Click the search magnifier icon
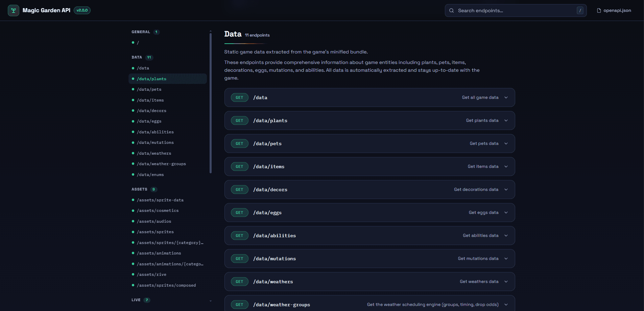Viewport: 644px width, 311px height. pyautogui.click(x=451, y=10)
